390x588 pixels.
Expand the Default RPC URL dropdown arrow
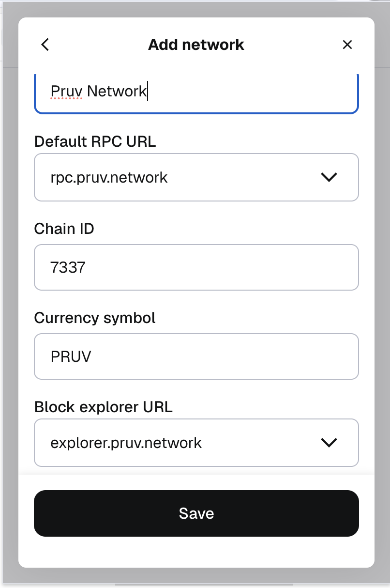point(329,177)
